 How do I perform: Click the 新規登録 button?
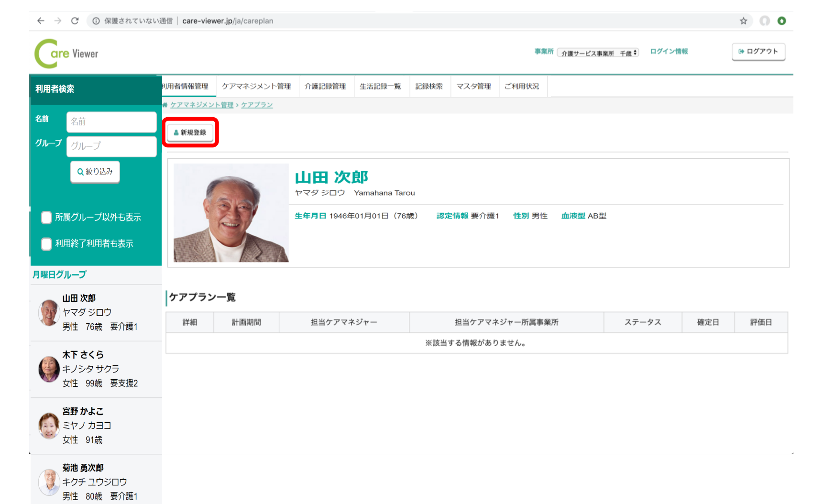[x=190, y=132]
